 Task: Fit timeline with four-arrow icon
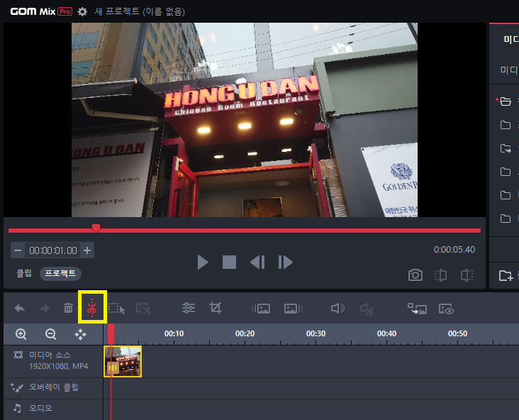pos(80,335)
